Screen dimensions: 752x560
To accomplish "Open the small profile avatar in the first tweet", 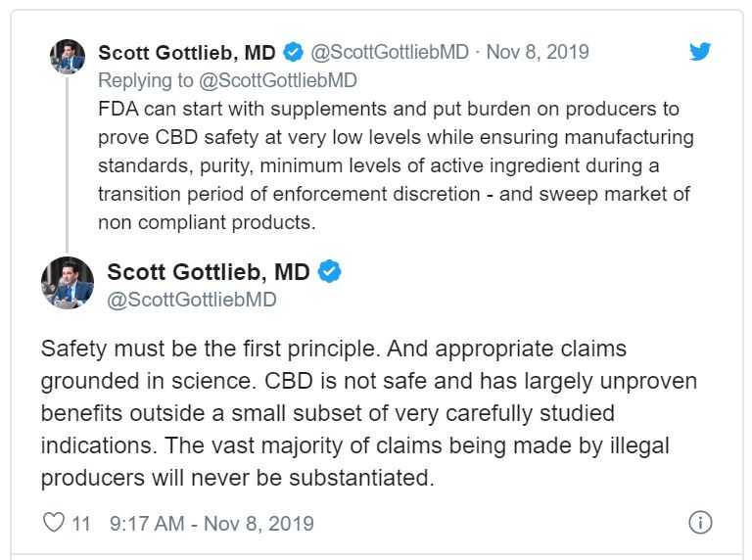I will (68, 57).
